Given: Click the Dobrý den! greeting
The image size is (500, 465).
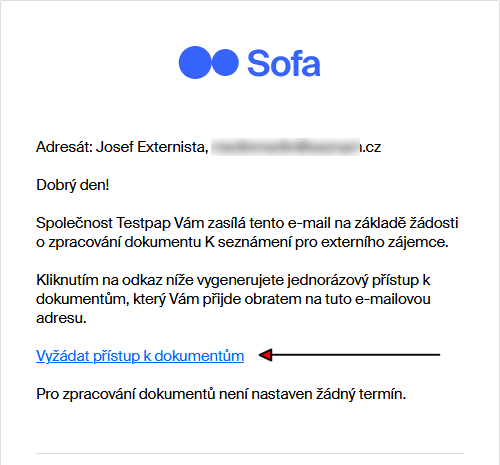Looking at the screenshot, I should [73, 185].
